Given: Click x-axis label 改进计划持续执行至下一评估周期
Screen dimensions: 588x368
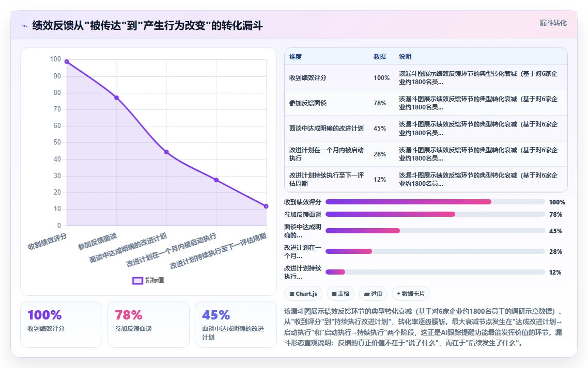Looking at the screenshot, I should click(218, 251).
